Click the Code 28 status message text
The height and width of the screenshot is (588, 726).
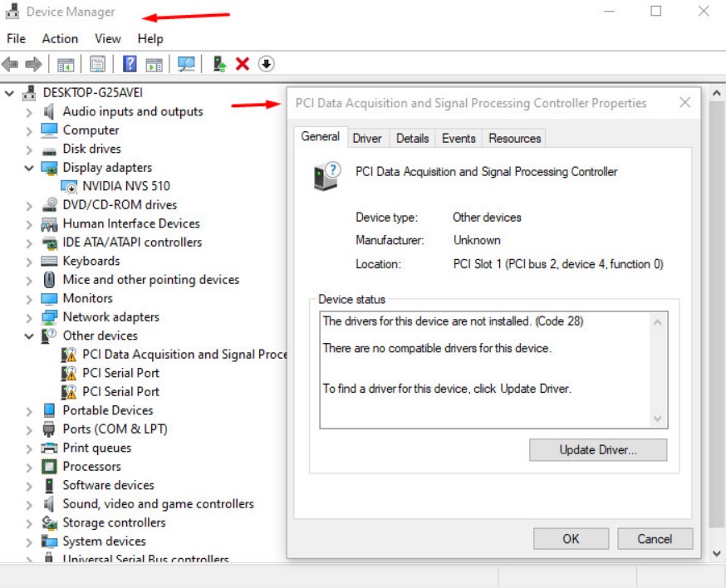[453, 321]
